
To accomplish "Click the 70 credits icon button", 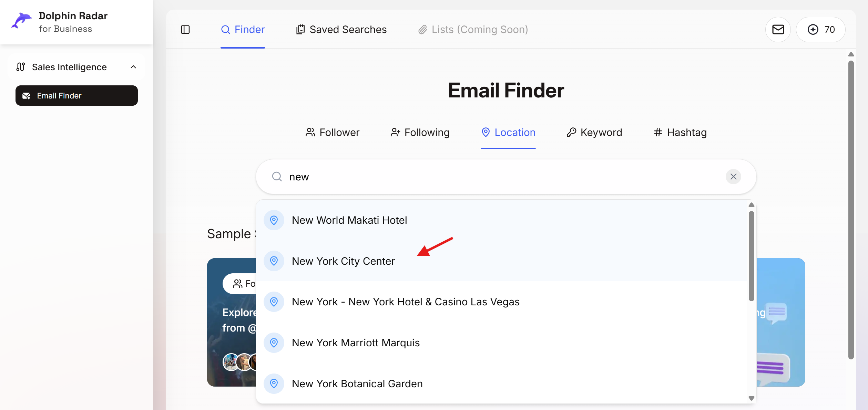I will [x=820, y=30].
